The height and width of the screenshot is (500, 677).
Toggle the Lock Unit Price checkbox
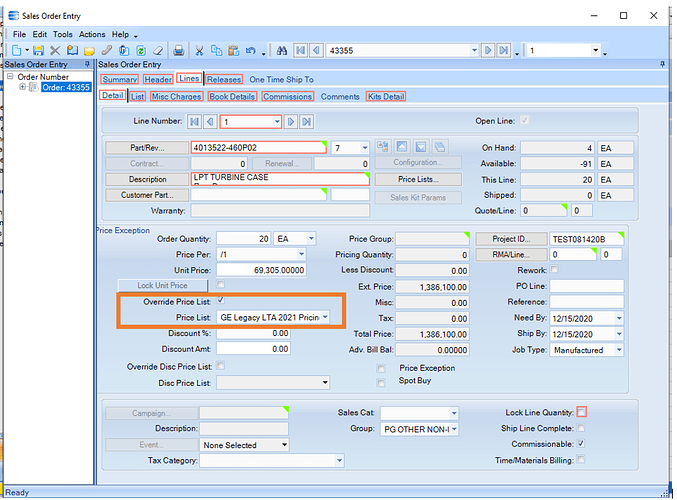click(221, 284)
